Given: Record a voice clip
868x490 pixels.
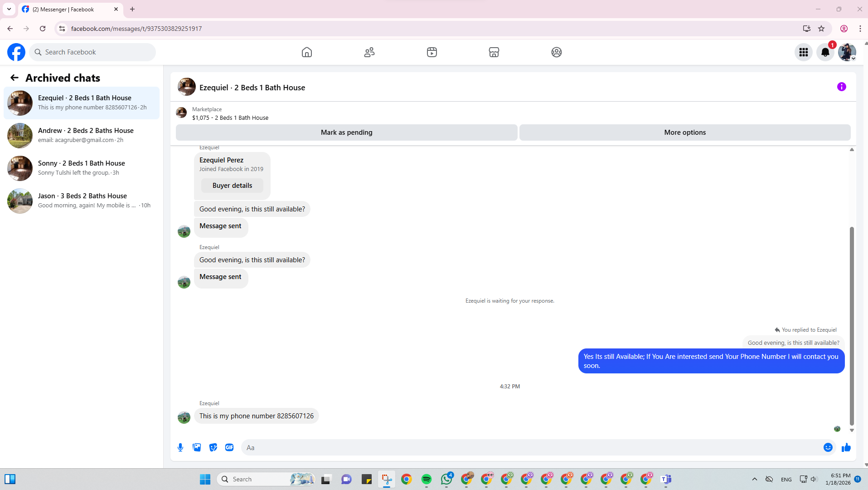Looking at the screenshot, I should [180, 447].
